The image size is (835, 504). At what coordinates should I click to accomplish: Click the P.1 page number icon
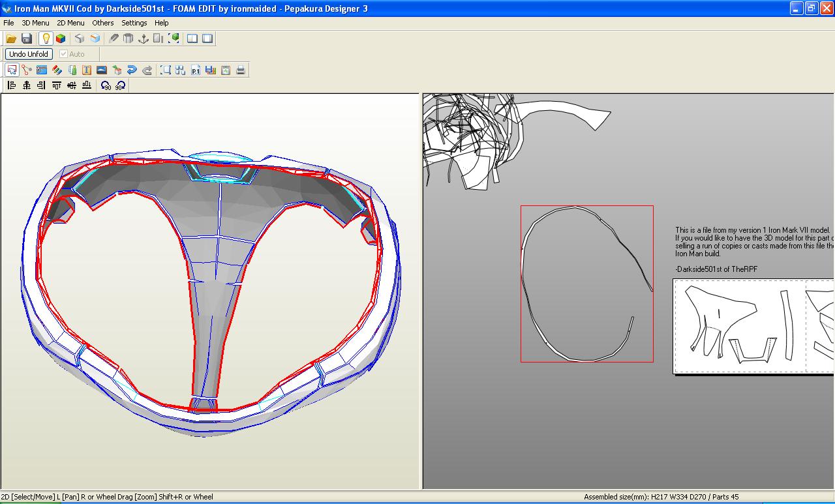pyautogui.click(x=196, y=70)
